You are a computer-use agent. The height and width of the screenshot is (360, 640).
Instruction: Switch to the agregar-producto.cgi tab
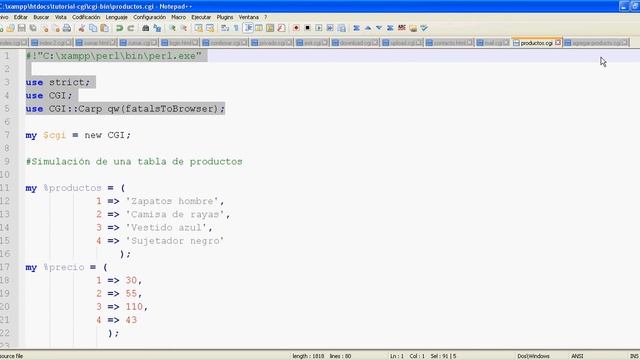point(596,43)
